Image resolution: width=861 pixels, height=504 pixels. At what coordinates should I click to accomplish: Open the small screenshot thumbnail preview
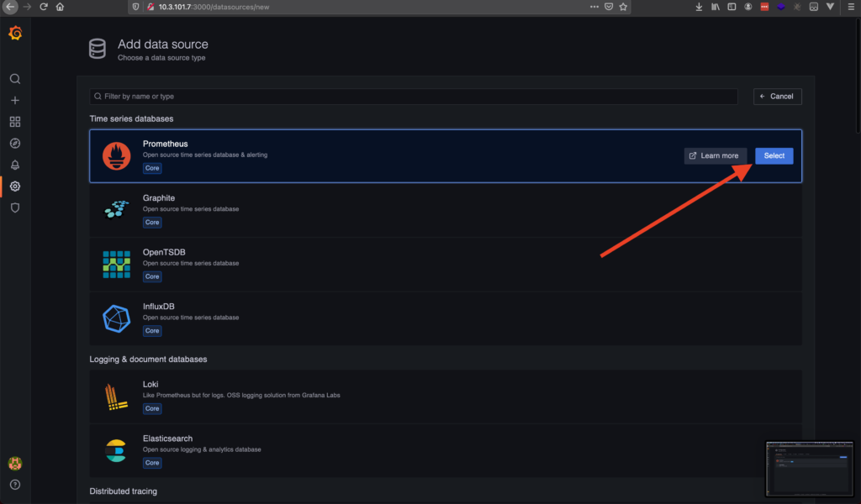(x=810, y=469)
